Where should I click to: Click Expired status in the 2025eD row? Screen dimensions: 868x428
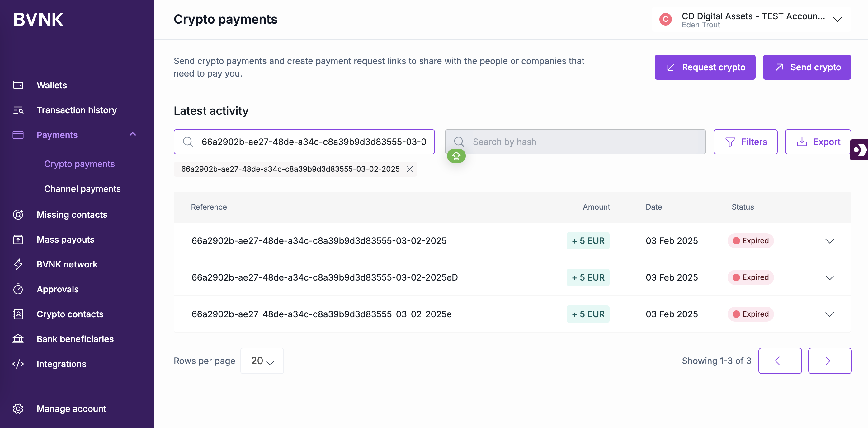coord(750,277)
